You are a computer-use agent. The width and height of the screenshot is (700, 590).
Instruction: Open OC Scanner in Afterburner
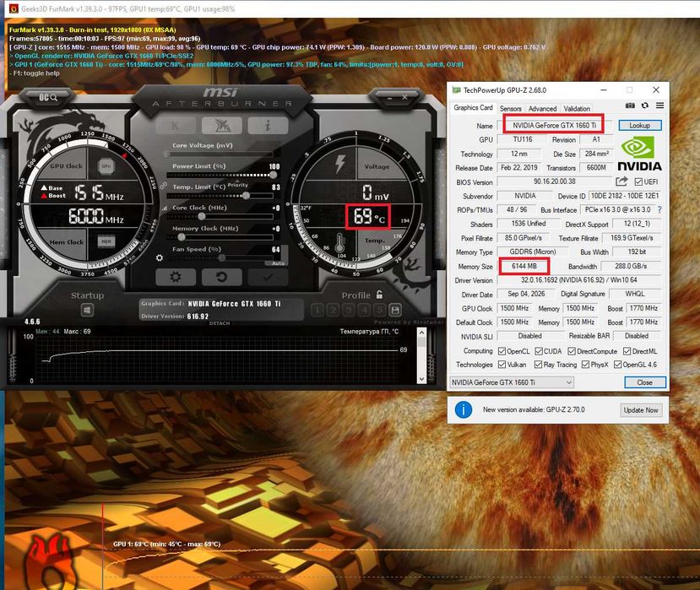[x=47, y=97]
